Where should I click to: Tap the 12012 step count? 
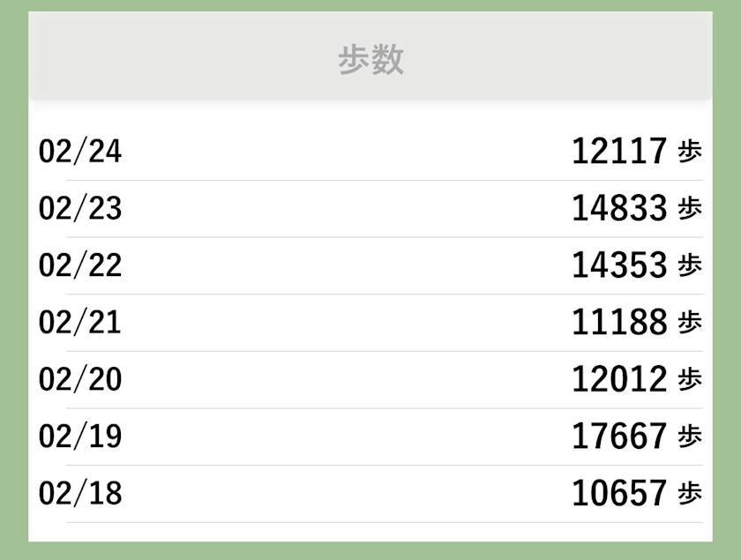(x=619, y=379)
